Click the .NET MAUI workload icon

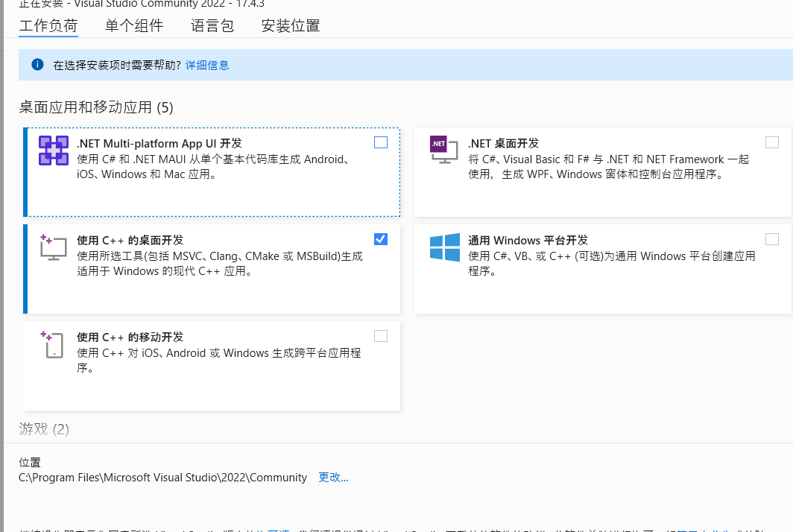click(54, 151)
